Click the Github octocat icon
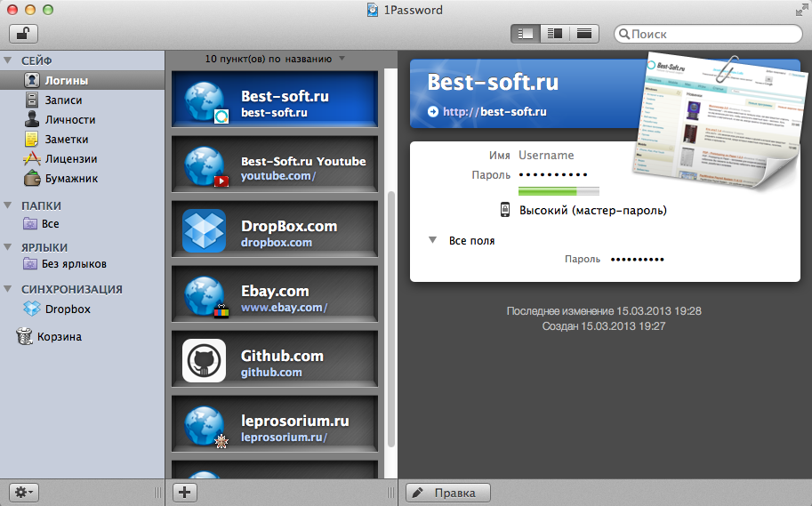The height and width of the screenshot is (506, 812). (204, 360)
